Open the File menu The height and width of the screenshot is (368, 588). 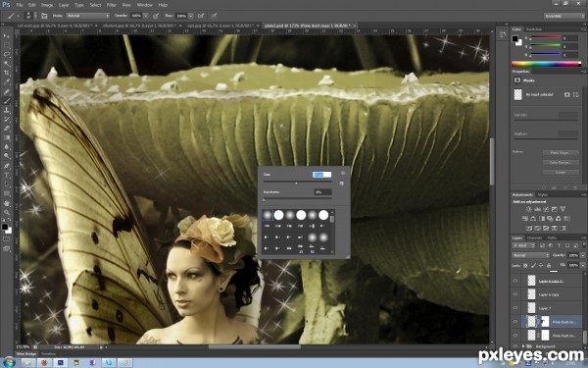pos(20,5)
